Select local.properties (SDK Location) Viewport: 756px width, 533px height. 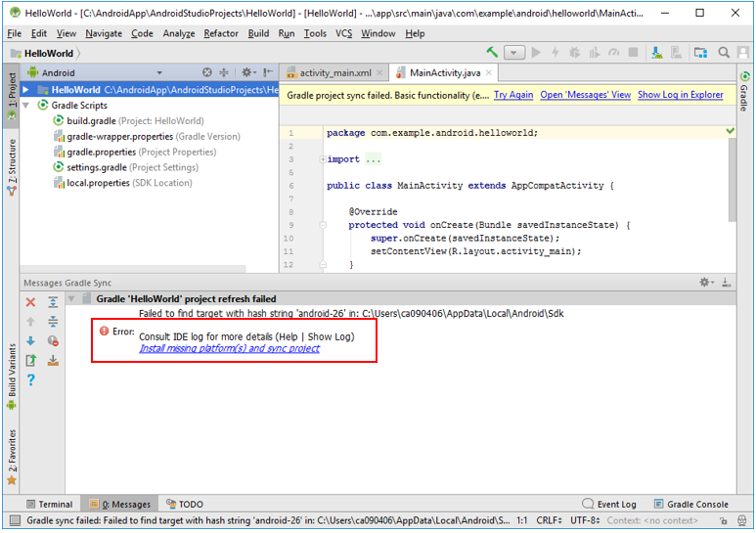(x=122, y=183)
